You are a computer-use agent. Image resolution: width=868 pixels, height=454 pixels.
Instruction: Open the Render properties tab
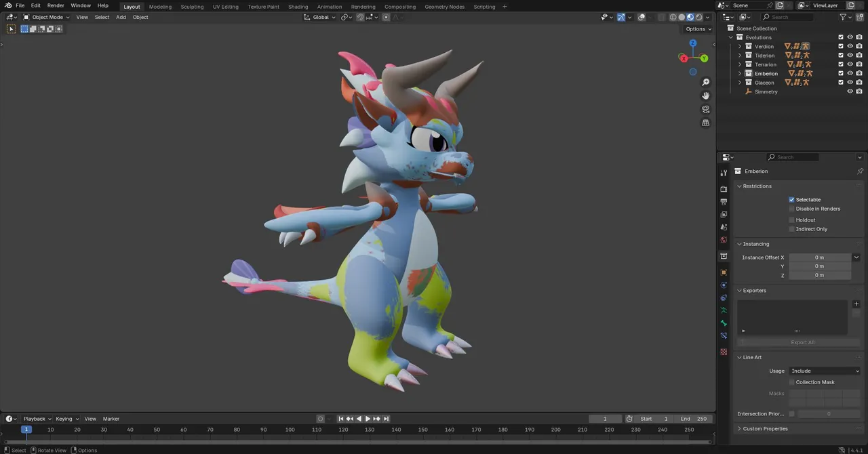click(724, 189)
